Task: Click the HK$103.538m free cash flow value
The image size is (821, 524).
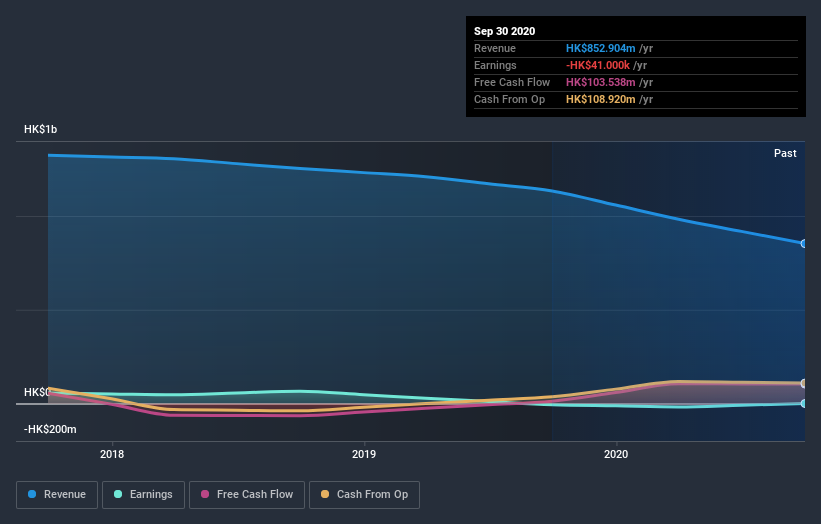Action: tap(601, 82)
